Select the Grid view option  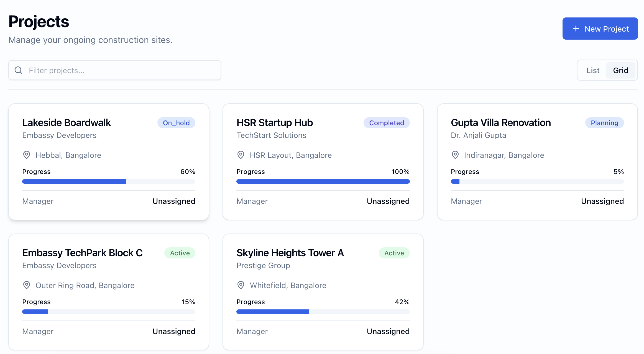coord(620,70)
